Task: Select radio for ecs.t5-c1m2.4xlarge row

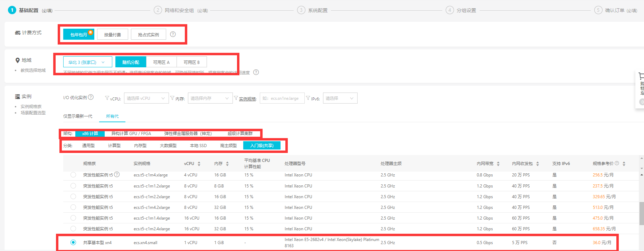Action: (x=73, y=229)
